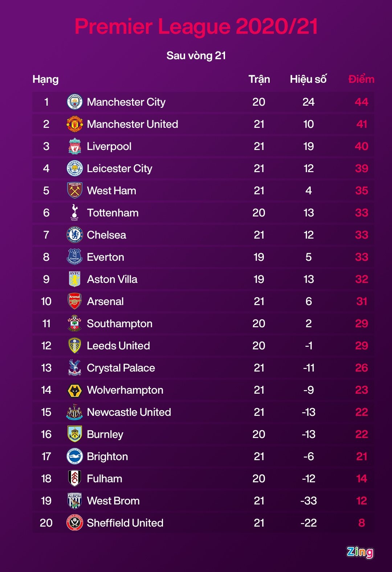Screen dimensions: 392x572
Task: Click the West Ham crossed hammers crest
Action: 75,190
